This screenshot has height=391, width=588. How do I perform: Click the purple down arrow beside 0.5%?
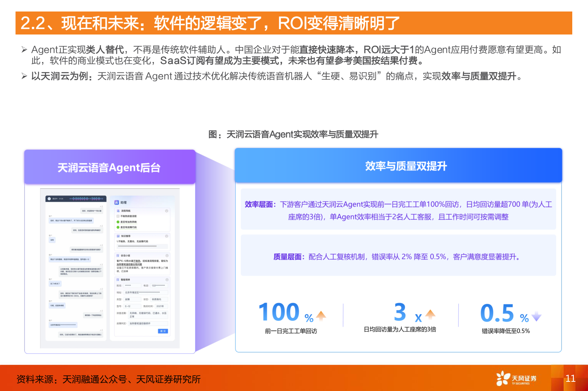pyautogui.click(x=536, y=315)
